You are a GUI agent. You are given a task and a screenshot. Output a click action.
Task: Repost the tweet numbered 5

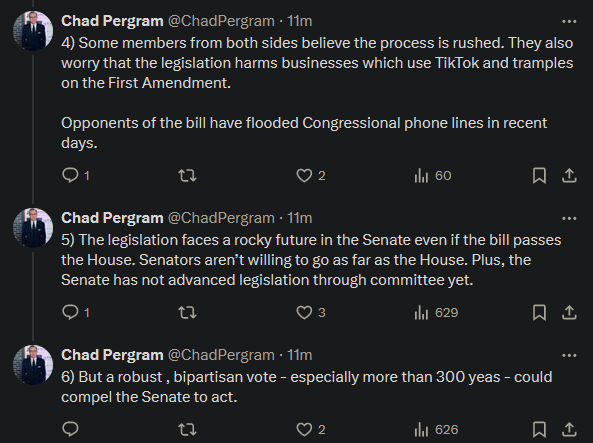click(187, 312)
